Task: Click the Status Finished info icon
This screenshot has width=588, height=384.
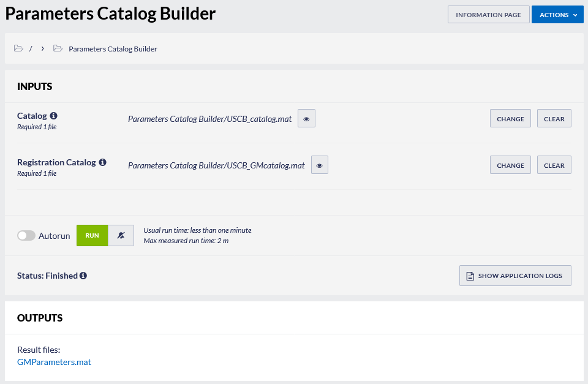Action: 83,276
